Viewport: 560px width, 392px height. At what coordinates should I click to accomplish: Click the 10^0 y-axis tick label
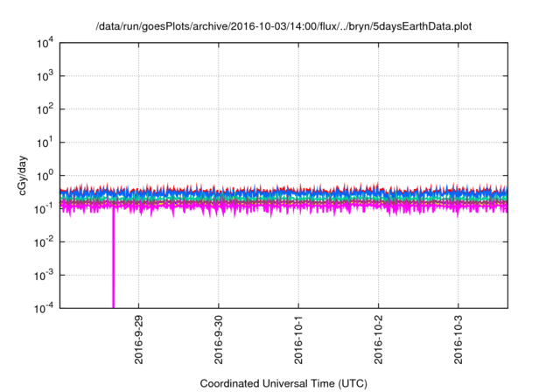click(45, 176)
